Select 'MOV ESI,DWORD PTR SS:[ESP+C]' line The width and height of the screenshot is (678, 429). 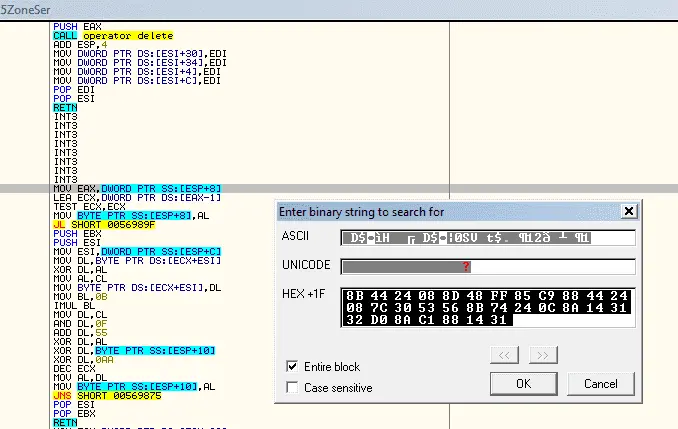click(x=137, y=252)
